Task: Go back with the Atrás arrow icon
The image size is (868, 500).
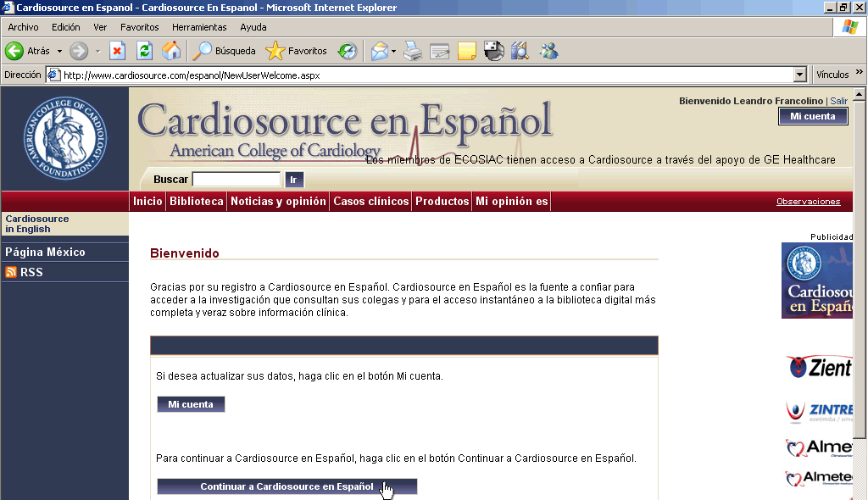Action: pyautogui.click(x=14, y=51)
